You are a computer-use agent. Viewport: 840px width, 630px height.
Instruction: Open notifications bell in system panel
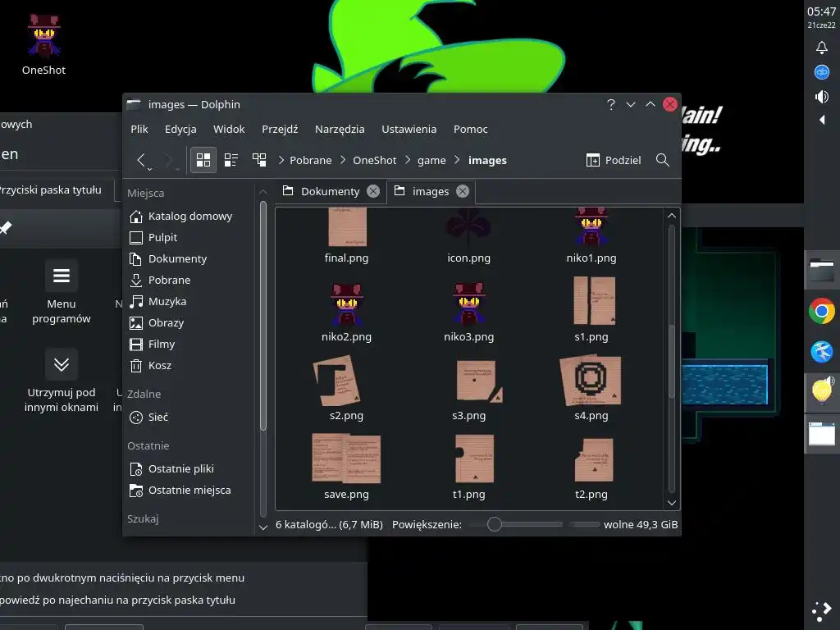(x=822, y=48)
